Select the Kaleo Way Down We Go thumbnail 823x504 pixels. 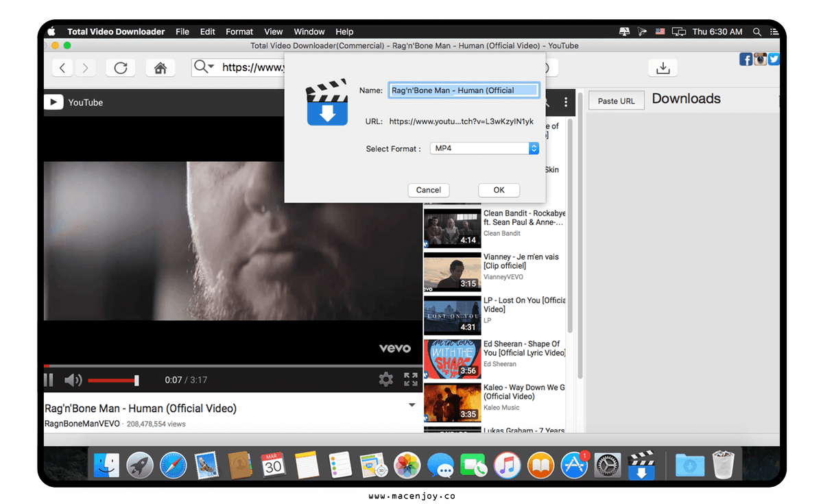[x=452, y=403]
